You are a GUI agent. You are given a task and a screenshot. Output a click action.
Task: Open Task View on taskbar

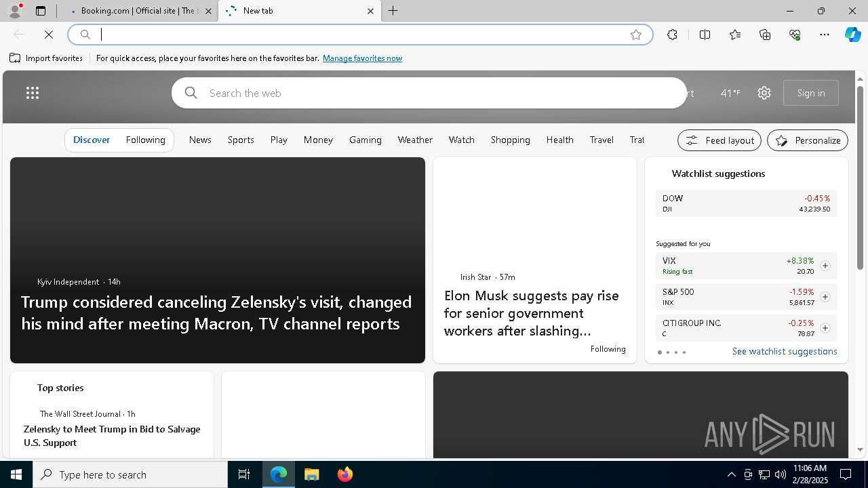pos(244,474)
